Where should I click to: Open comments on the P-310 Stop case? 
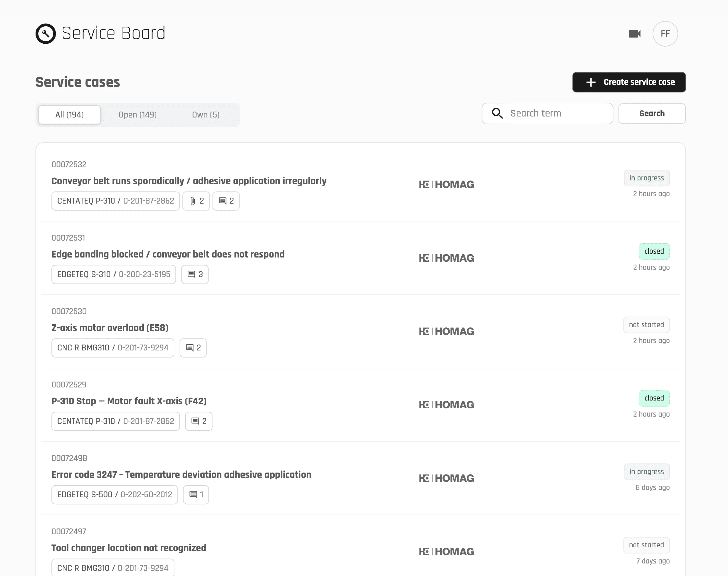(x=198, y=421)
